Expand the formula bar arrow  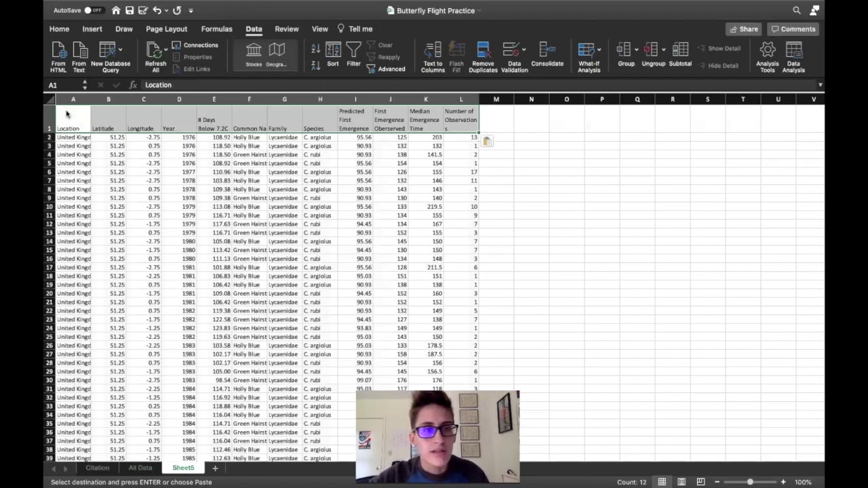pos(820,85)
